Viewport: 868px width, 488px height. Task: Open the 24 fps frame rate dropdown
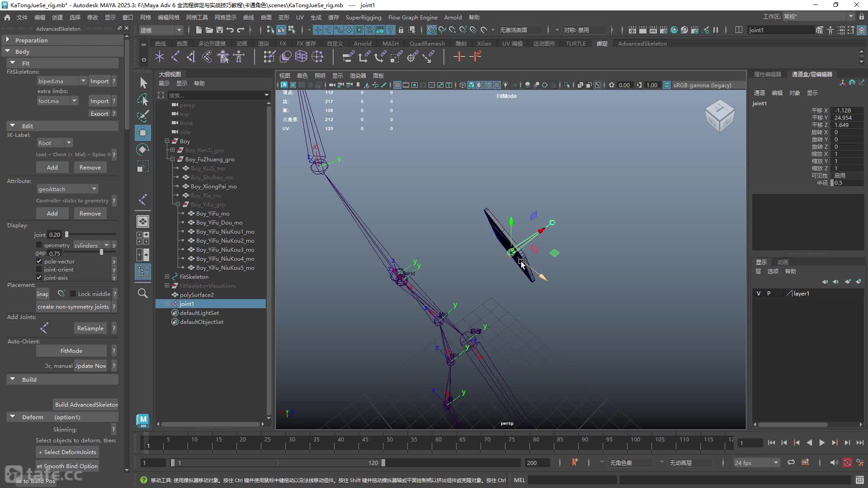coord(756,463)
